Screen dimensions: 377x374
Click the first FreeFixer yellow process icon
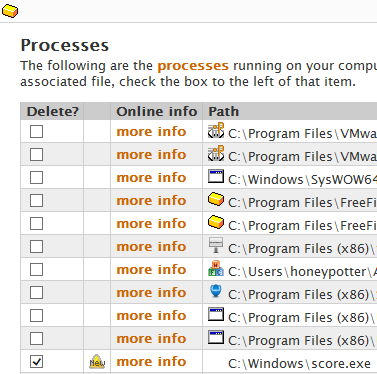coord(216,199)
